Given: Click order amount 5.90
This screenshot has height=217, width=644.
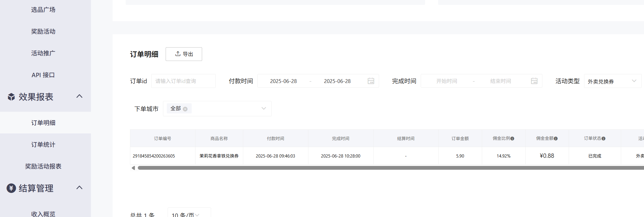Looking at the screenshot, I should point(460,156).
